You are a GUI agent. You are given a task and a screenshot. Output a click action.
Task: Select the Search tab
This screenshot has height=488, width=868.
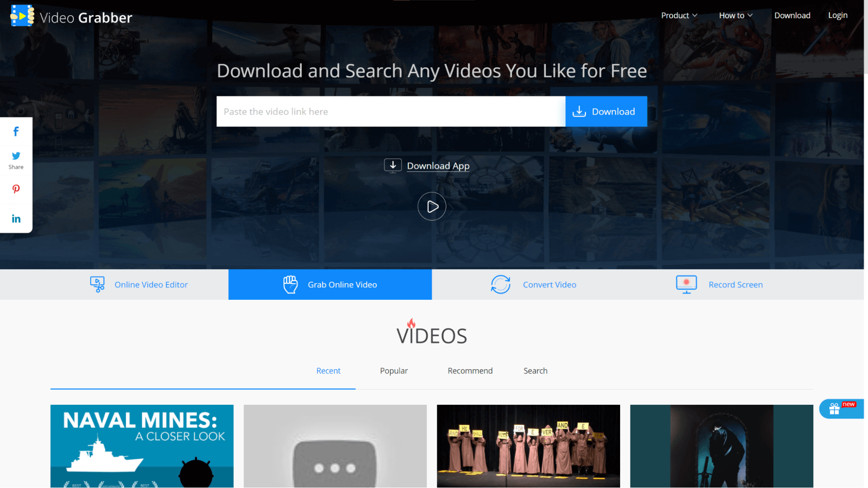click(535, 370)
